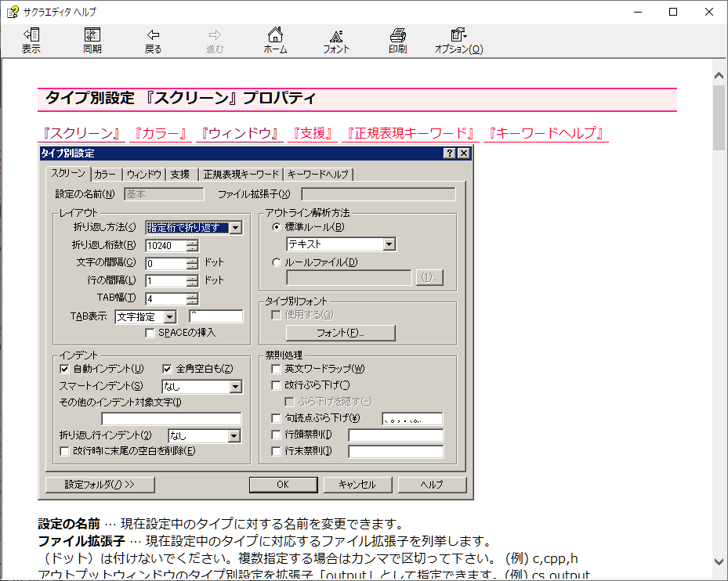Open the テキスト outline rule dropdown
728x581 pixels.
(389, 244)
